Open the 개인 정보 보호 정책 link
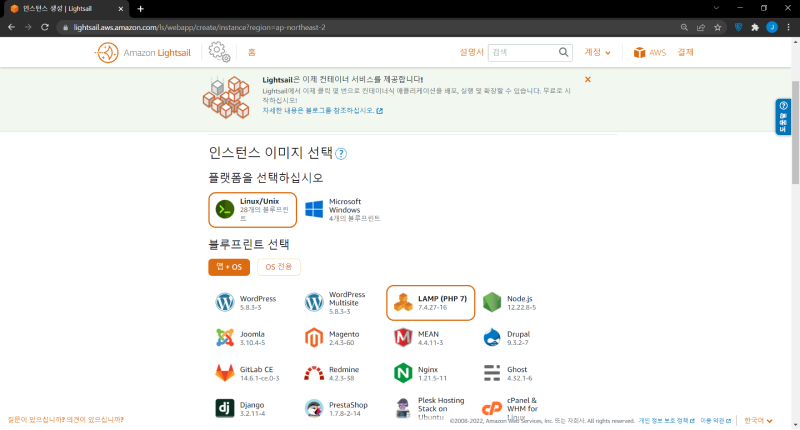The image size is (800, 430). pyautogui.click(x=666, y=421)
